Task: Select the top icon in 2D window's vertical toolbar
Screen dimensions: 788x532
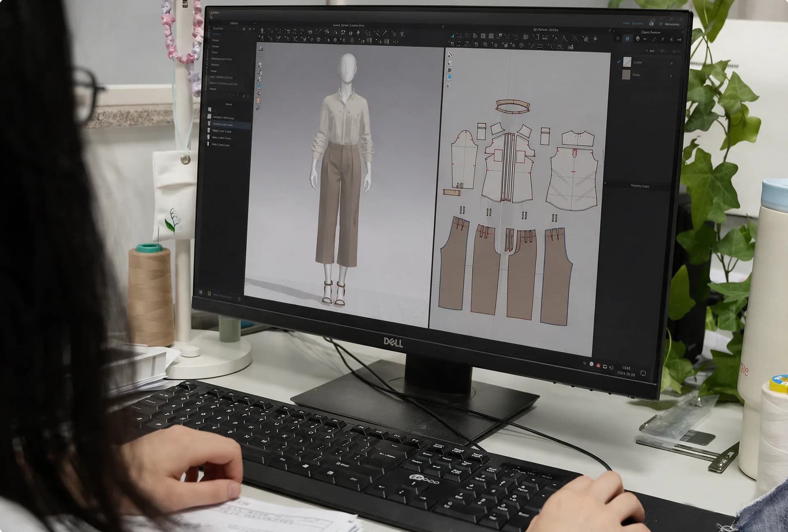Action: coord(450,55)
